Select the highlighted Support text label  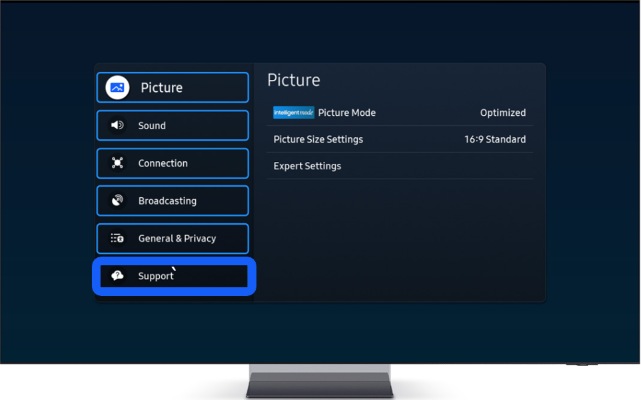click(156, 276)
